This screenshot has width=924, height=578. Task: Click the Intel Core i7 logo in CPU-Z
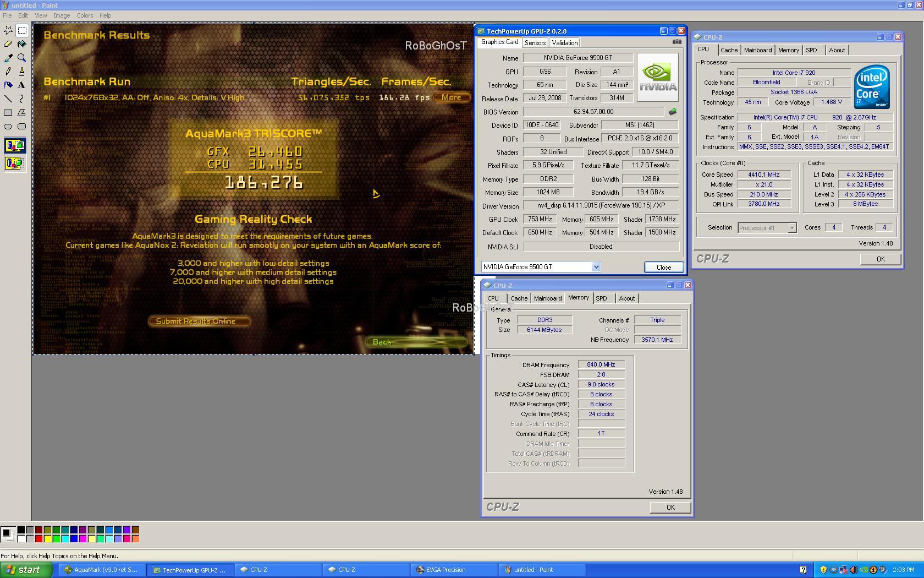872,87
